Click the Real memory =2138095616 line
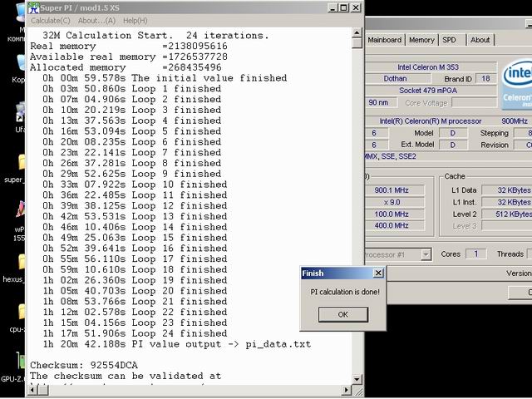This screenshot has width=532, height=399. (x=129, y=47)
